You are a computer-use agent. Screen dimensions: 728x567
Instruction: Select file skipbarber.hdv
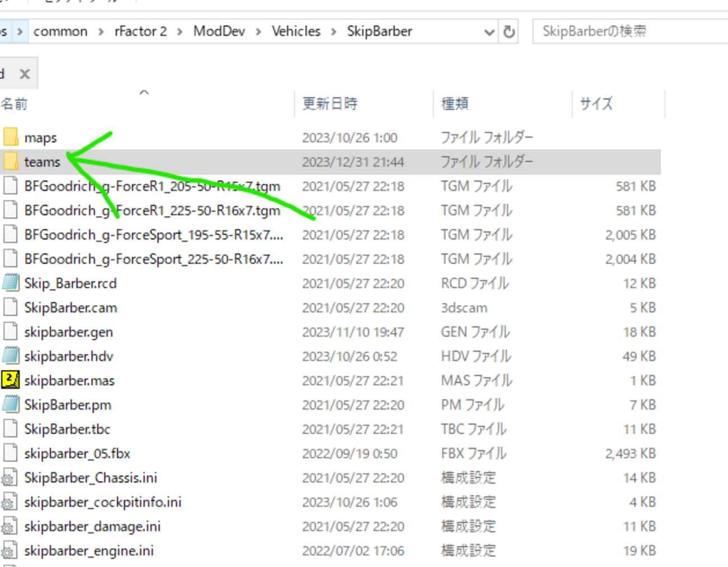pos(68,356)
